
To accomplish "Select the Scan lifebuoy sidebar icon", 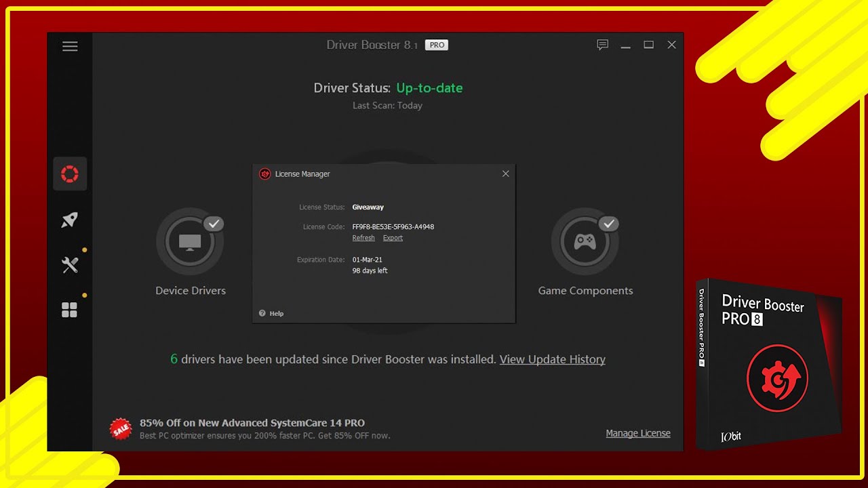I will [70, 174].
